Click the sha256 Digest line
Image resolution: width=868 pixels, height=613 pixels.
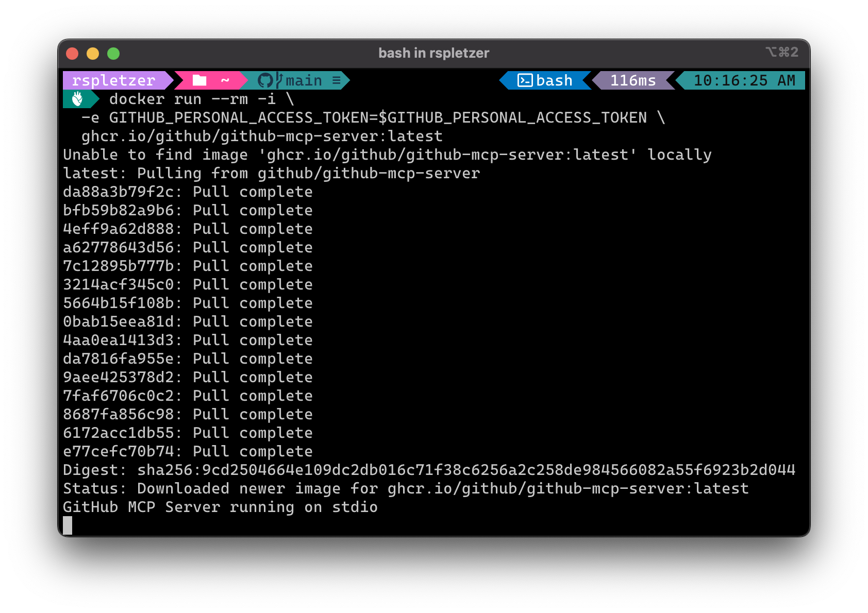(429, 470)
